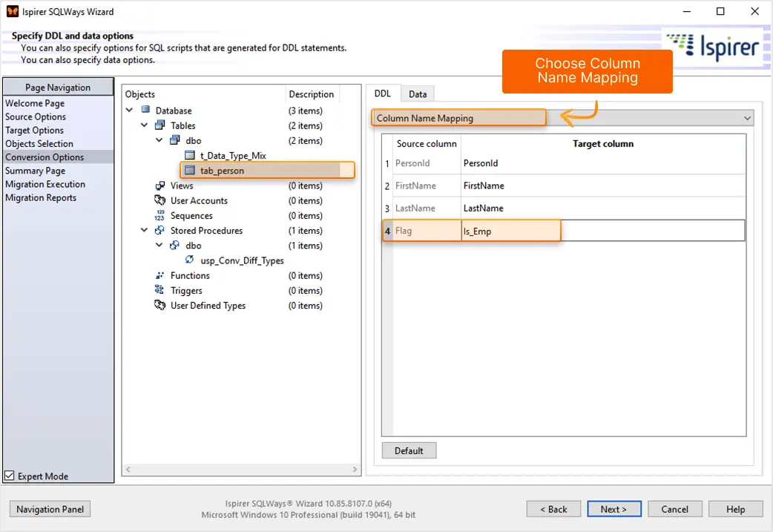Click the Default button
This screenshot has width=773, height=532.
coord(409,450)
